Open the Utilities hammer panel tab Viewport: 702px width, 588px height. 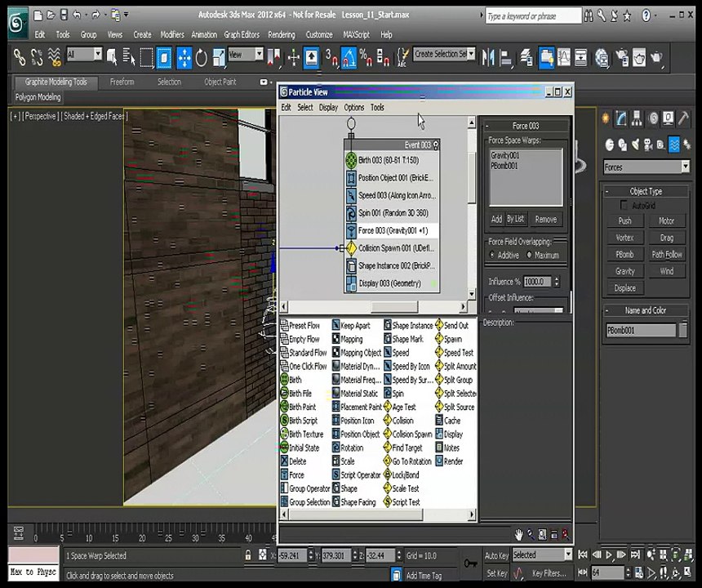pyautogui.click(x=683, y=118)
